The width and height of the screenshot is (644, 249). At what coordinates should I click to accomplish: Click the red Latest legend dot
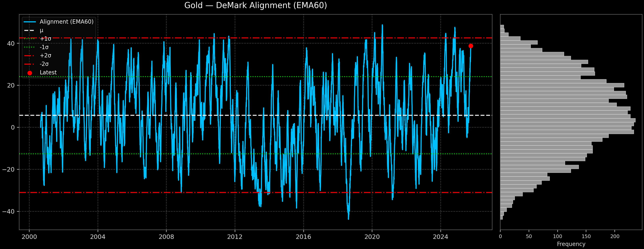[x=30, y=73]
